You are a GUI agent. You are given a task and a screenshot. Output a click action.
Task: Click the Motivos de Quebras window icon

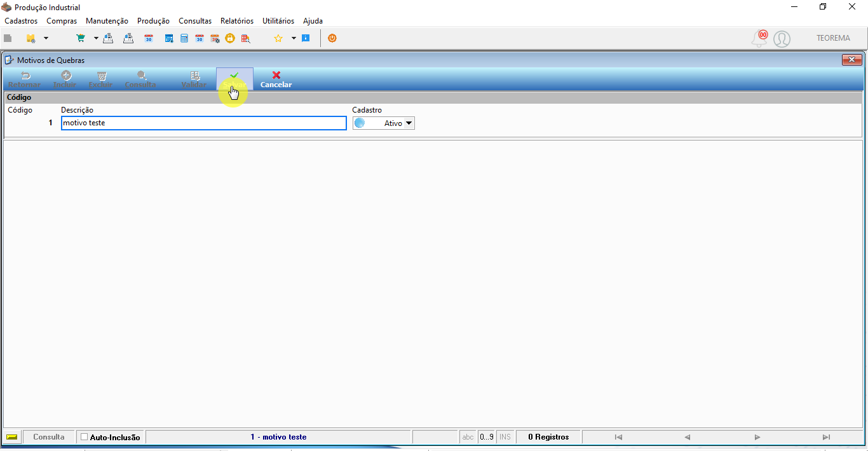[x=9, y=60]
